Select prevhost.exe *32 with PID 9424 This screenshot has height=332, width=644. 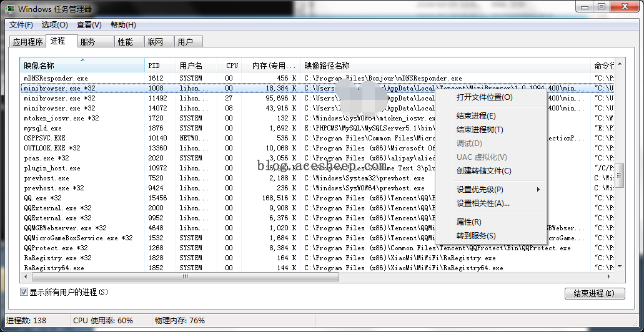(318, 188)
